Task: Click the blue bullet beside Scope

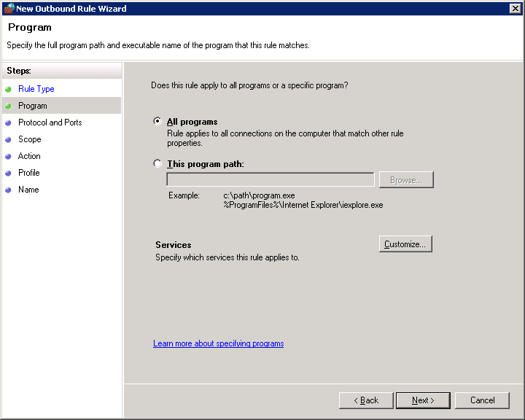Action: tap(8, 139)
